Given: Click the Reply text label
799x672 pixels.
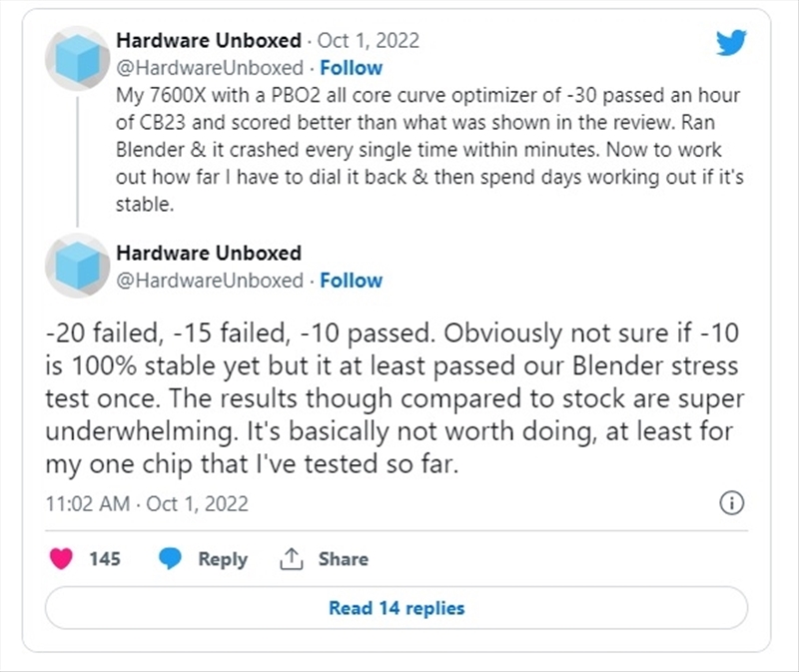Looking at the screenshot, I should click(222, 559).
